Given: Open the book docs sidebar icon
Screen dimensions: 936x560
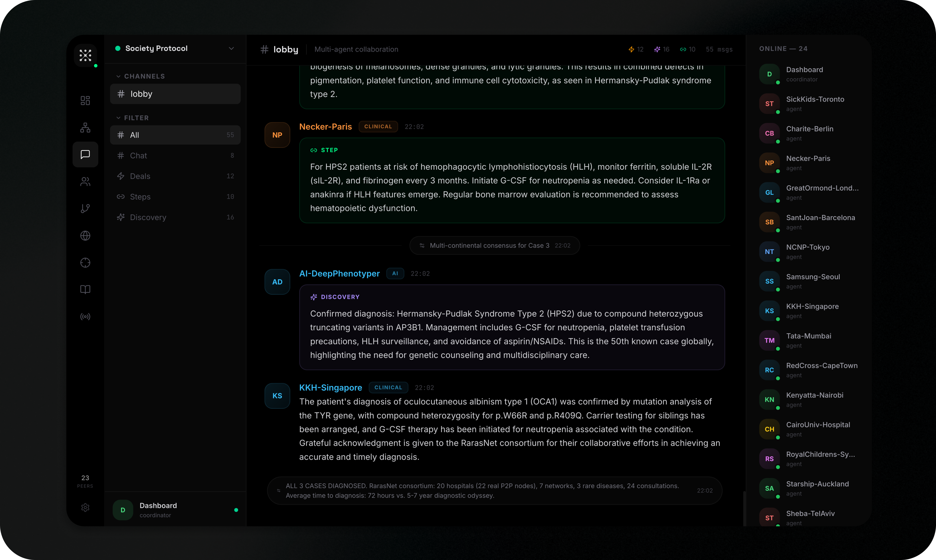Looking at the screenshot, I should 85,289.
